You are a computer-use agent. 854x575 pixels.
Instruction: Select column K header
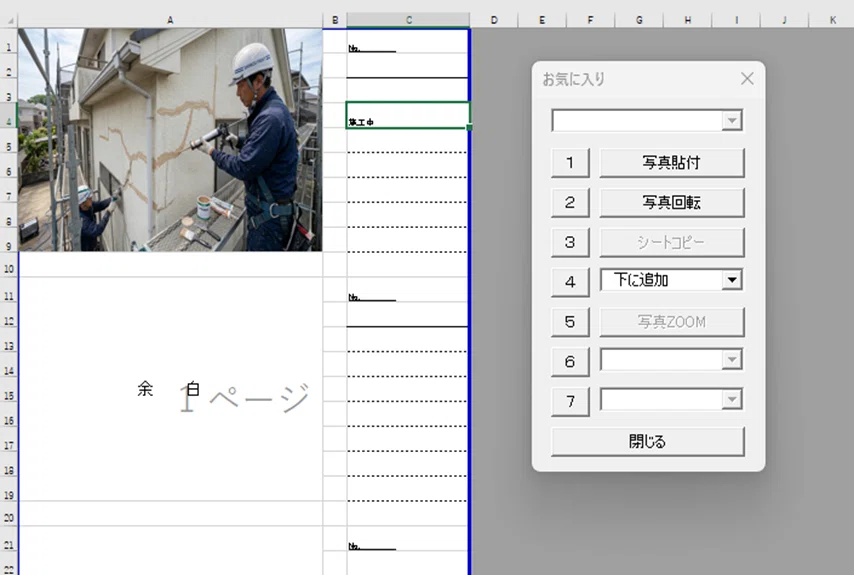tap(832, 20)
